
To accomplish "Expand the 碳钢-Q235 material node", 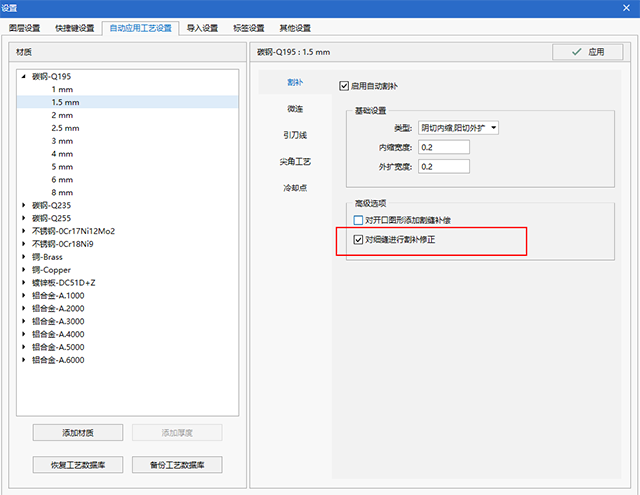I will point(24,205).
